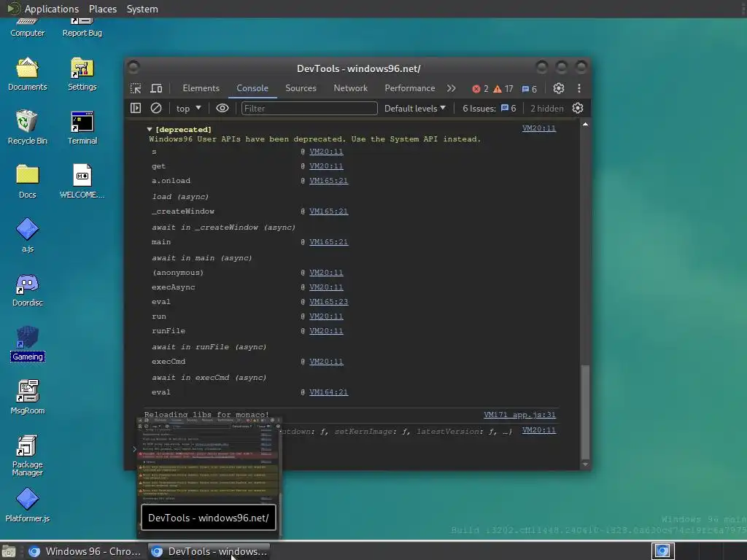Click the scrollbar up arrow in console

(586, 124)
